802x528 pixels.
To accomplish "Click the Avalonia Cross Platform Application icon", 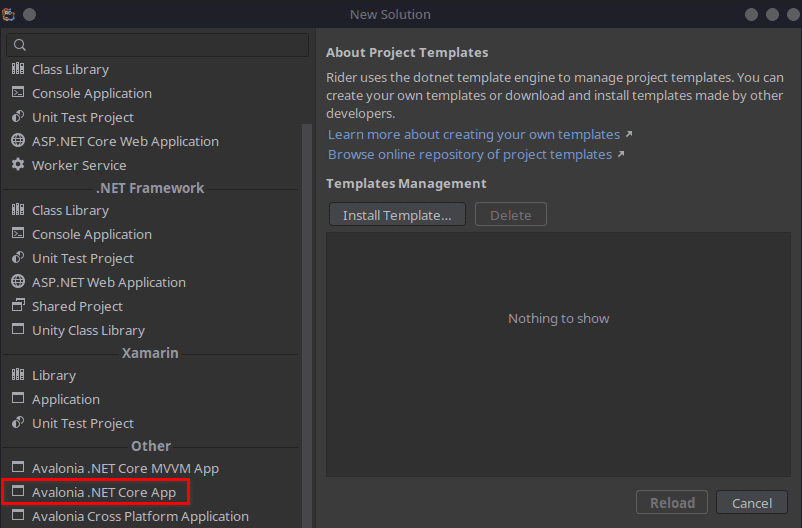I will pyautogui.click(x=18, y=515).
